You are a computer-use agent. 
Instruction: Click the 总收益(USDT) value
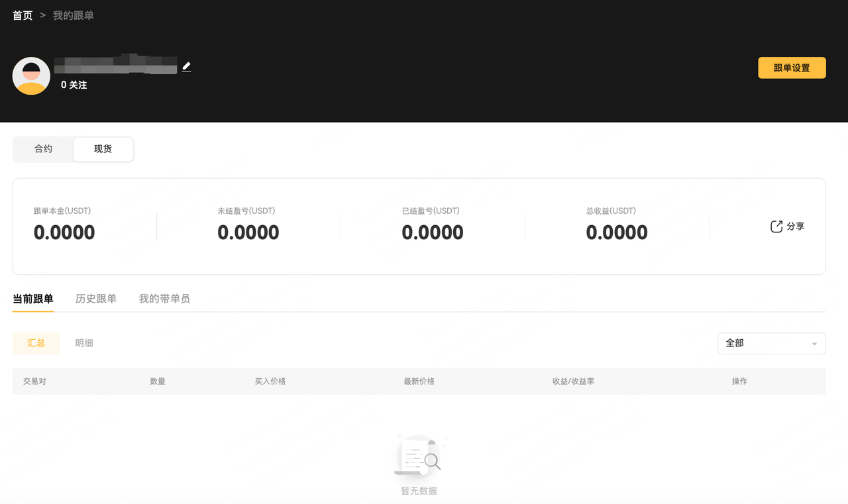[616, 232]
